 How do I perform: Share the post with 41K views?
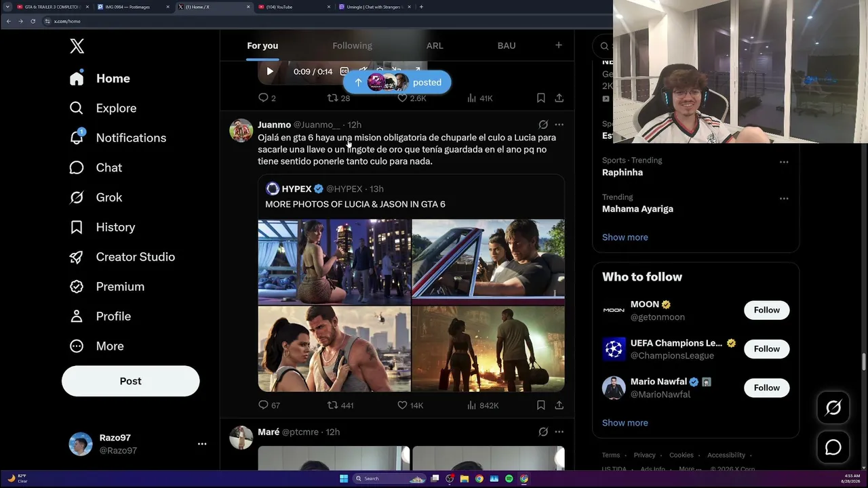point(559,98)
